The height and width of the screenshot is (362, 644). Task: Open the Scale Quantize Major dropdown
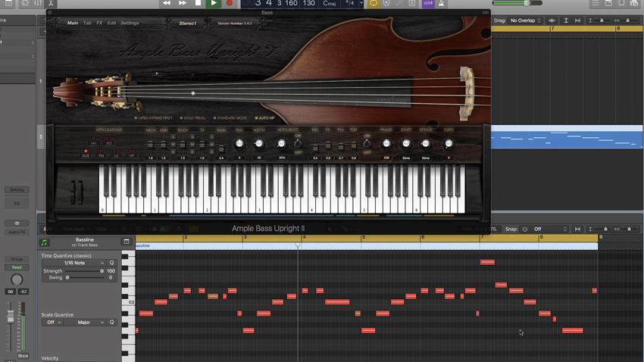click(x=86, y=322)
